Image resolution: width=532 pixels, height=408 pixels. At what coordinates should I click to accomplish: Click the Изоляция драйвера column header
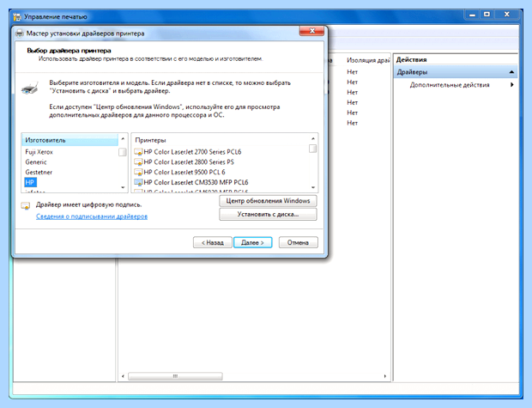[x=368, y=60]
